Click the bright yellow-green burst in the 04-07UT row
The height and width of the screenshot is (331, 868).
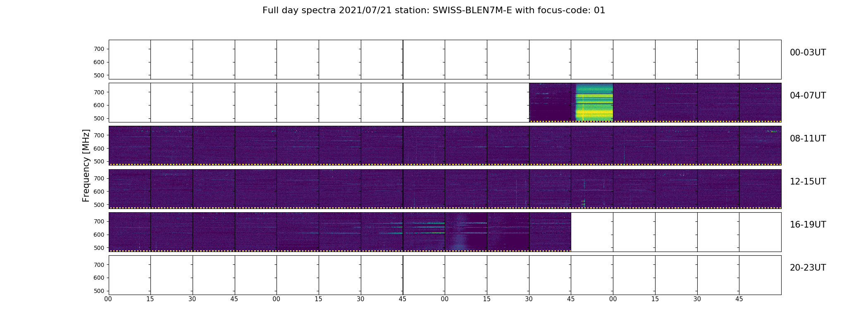click(594, 102)
